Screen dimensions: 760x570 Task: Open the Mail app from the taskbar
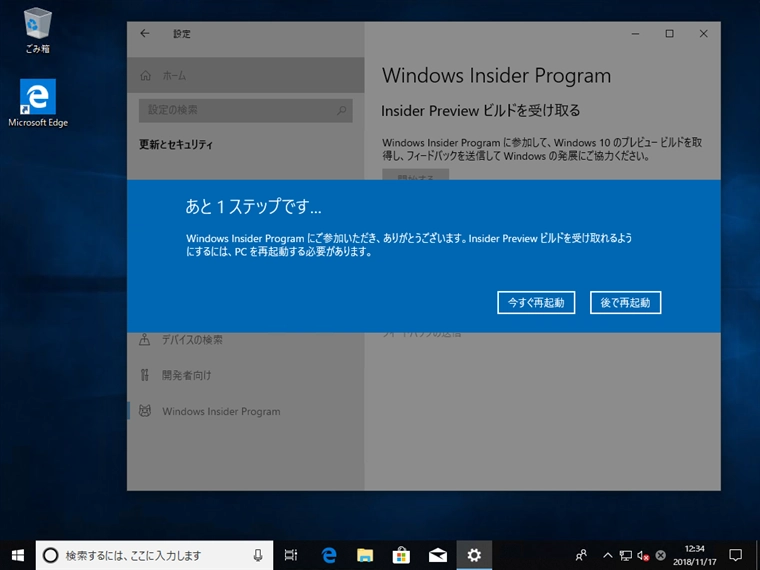click(438, 555)
